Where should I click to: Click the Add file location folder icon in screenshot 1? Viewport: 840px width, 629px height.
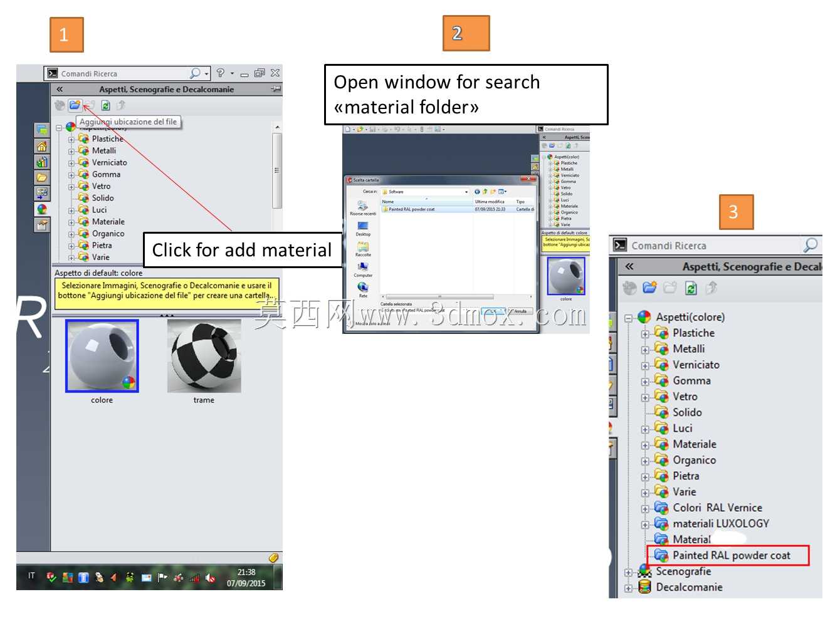point(75,105)
